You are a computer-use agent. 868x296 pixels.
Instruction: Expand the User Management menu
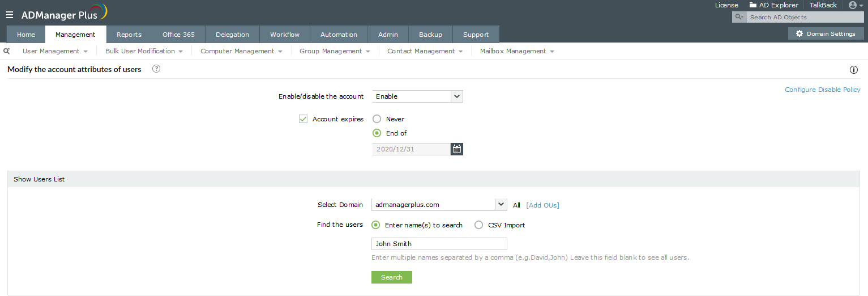55,51
